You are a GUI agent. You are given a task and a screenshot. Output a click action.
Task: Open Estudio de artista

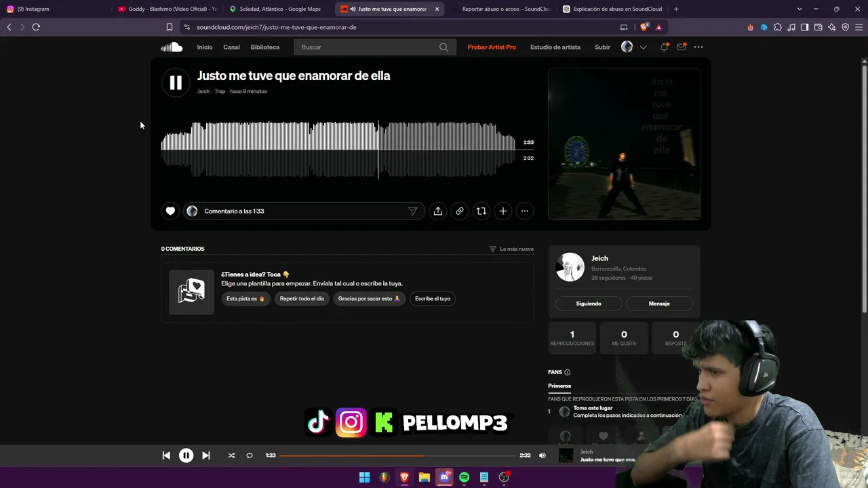[555, 47]
